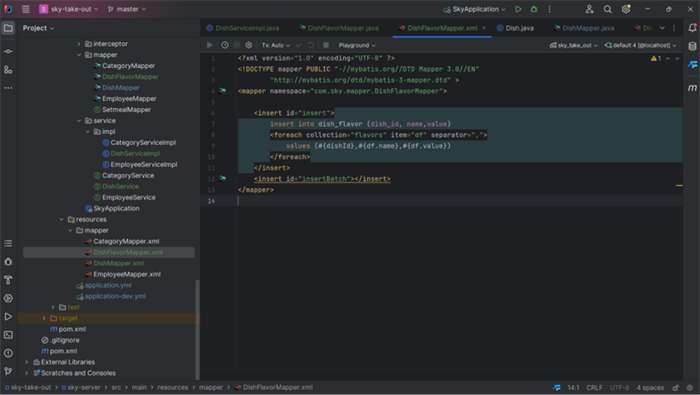The image size is (700, 395).
Task: Debug SkyApplication with the bug icon
Action: (x=534, y=9)
